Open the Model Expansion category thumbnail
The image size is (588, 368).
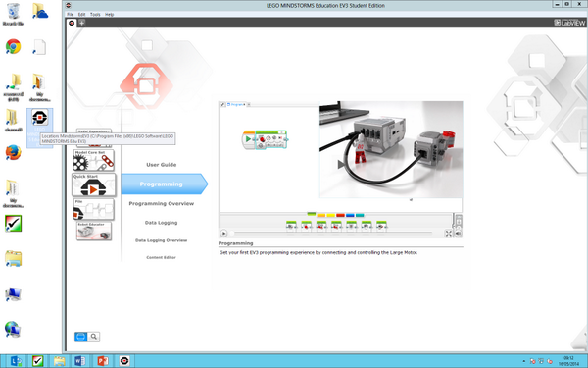pos(94,131)
